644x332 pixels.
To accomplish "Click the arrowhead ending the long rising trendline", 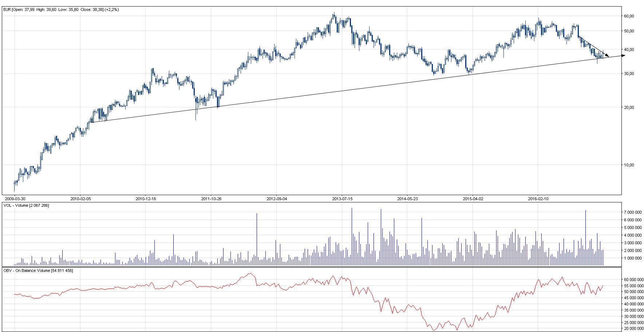I will [623, 55].
